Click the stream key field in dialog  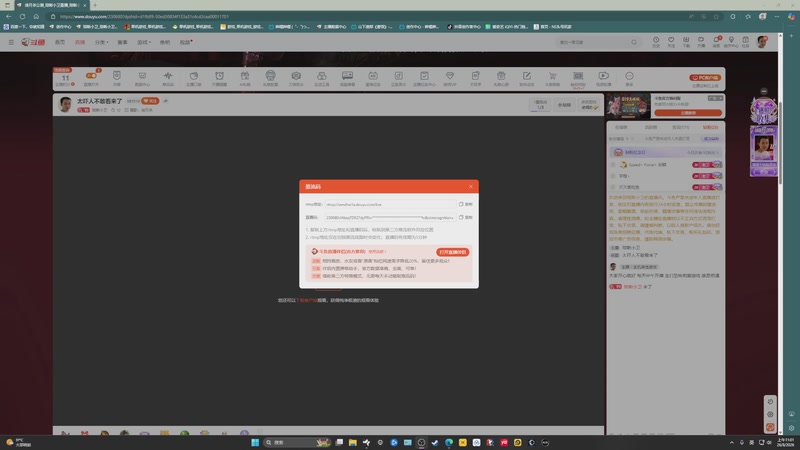(390, 217)
